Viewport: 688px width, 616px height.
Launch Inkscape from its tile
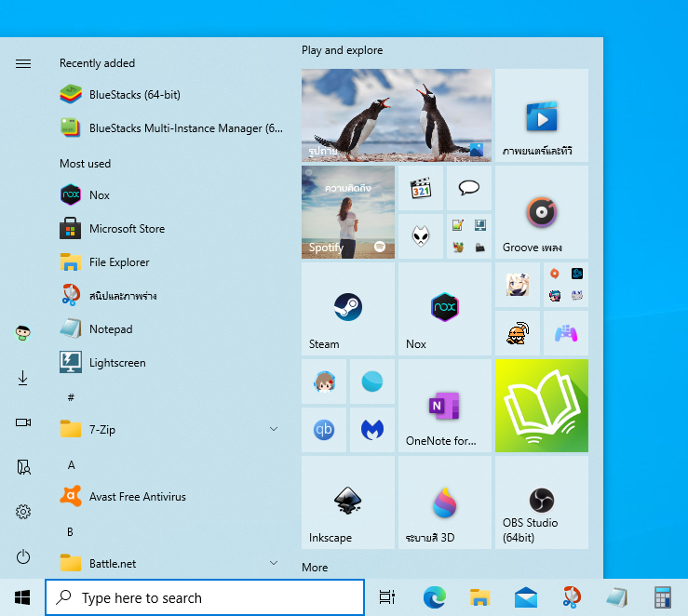tap(348, 502)
